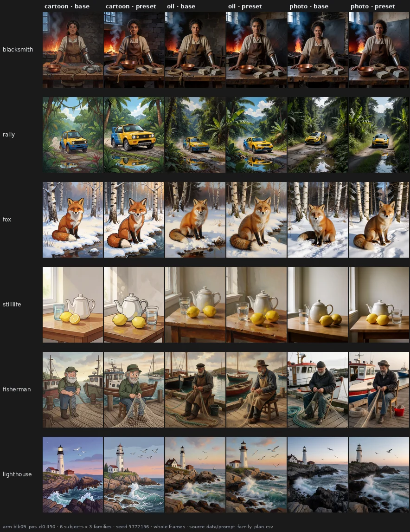Select the lighthouse oil preset image
The height and width of the screenshot is (532, 410).
point(256,474)
